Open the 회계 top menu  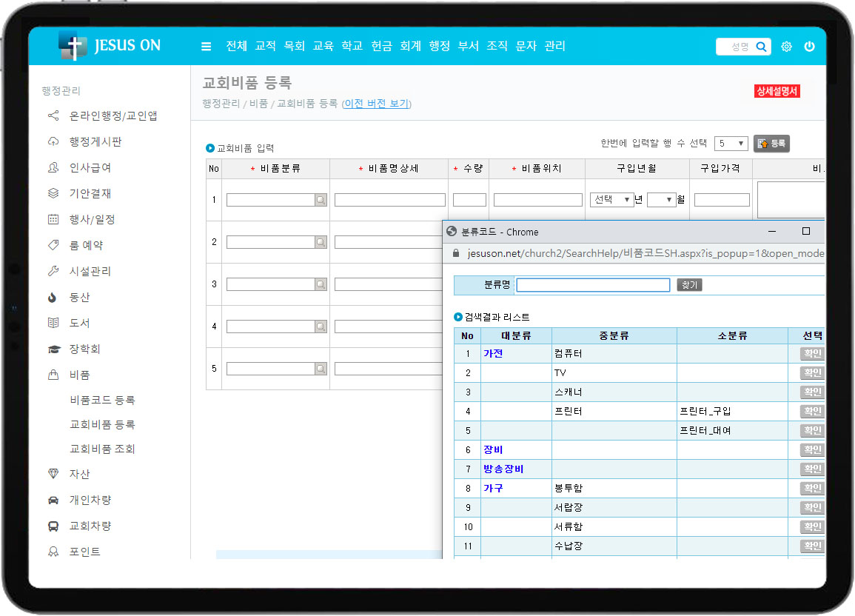[410, 46]
